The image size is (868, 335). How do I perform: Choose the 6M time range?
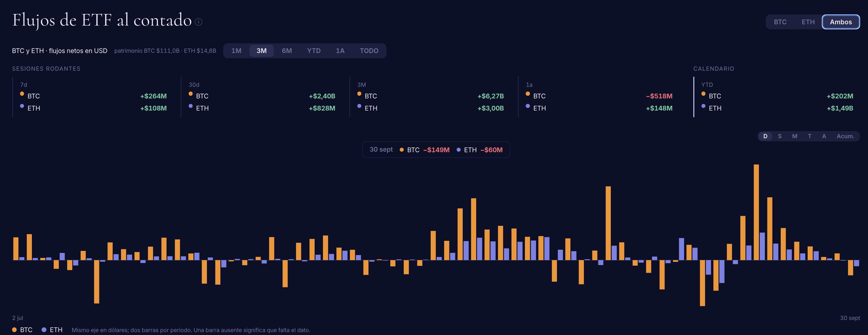(287, 51)
